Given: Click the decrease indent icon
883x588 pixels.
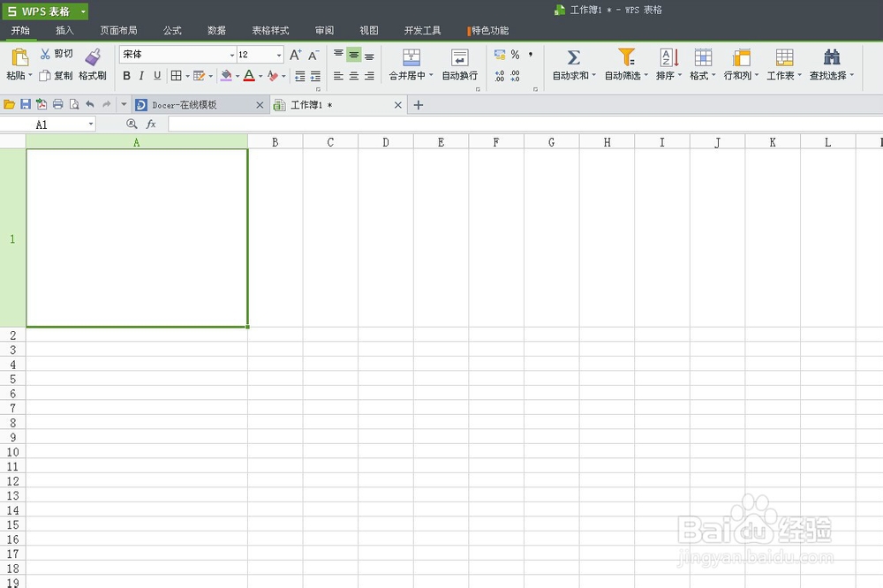Looking at the screenshot, I should (300, 75).
